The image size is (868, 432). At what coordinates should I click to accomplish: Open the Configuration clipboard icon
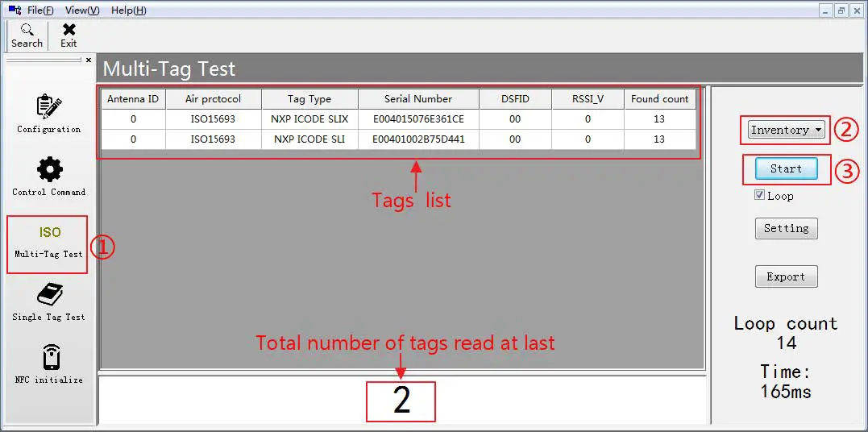click(x=48, y=107)
